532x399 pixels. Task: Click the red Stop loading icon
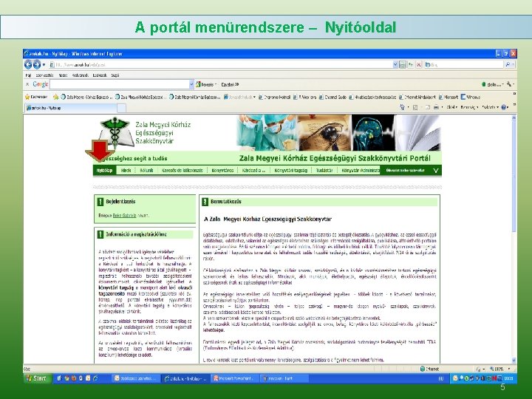pos(419,64)
